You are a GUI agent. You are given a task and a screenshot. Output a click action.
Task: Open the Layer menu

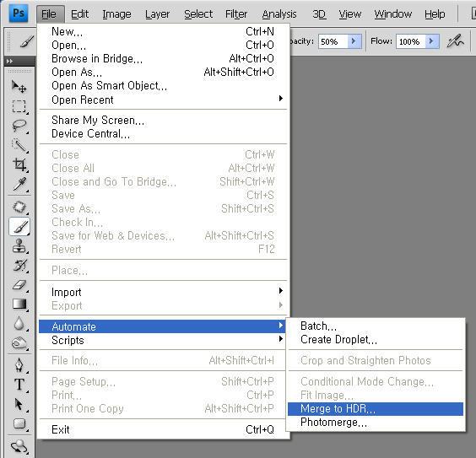coord(157,14)
